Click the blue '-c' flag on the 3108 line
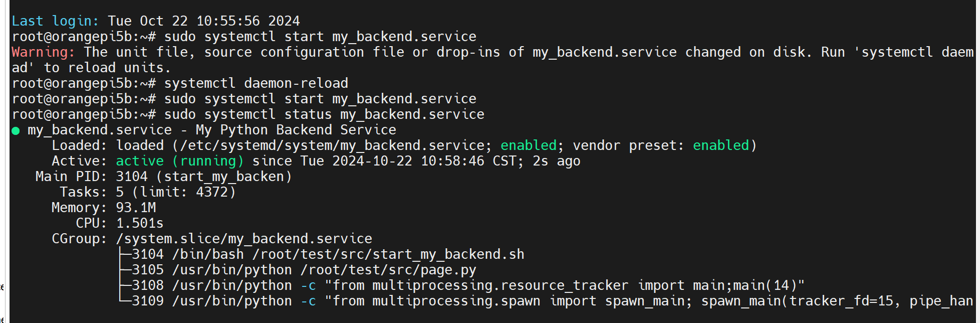 click(308, 285)
